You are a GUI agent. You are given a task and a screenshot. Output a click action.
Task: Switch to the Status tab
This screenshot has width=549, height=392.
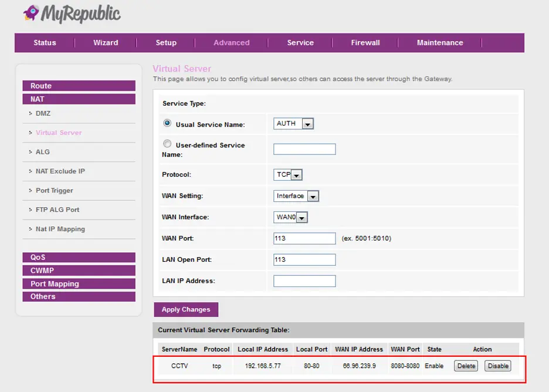pyautogui.click(x=45, y=43)
